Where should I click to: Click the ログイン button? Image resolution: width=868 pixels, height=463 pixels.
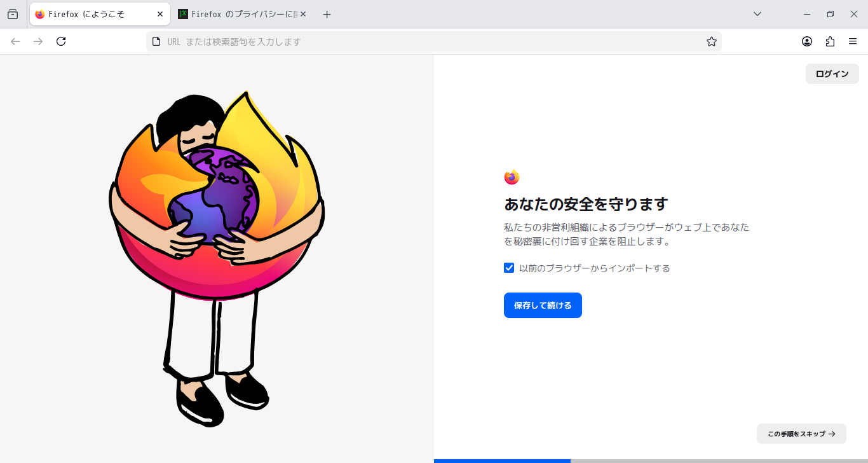832,74
